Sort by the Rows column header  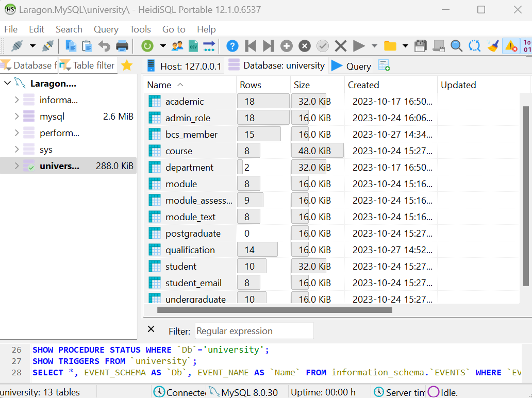(x=263, y=85)
